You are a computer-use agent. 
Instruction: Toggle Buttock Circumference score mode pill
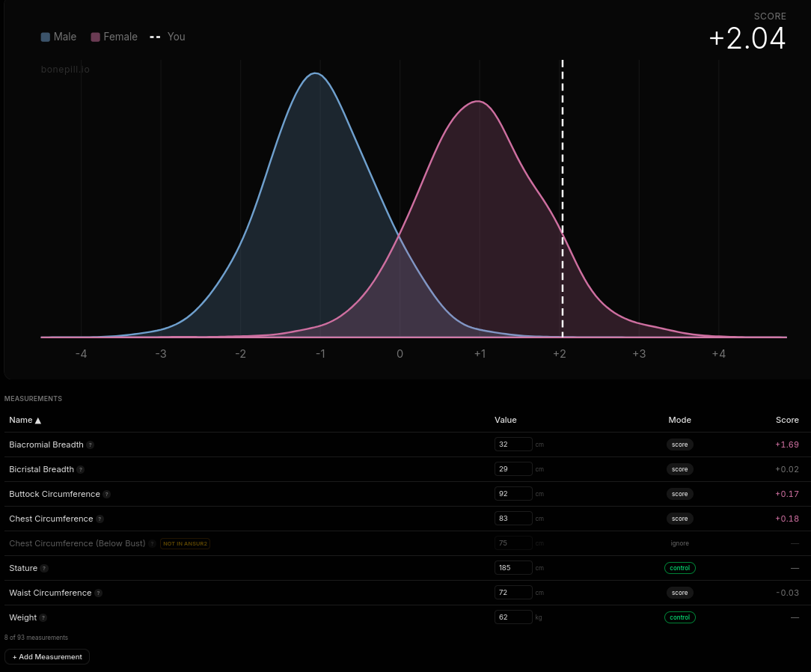(x=679, y=494)
